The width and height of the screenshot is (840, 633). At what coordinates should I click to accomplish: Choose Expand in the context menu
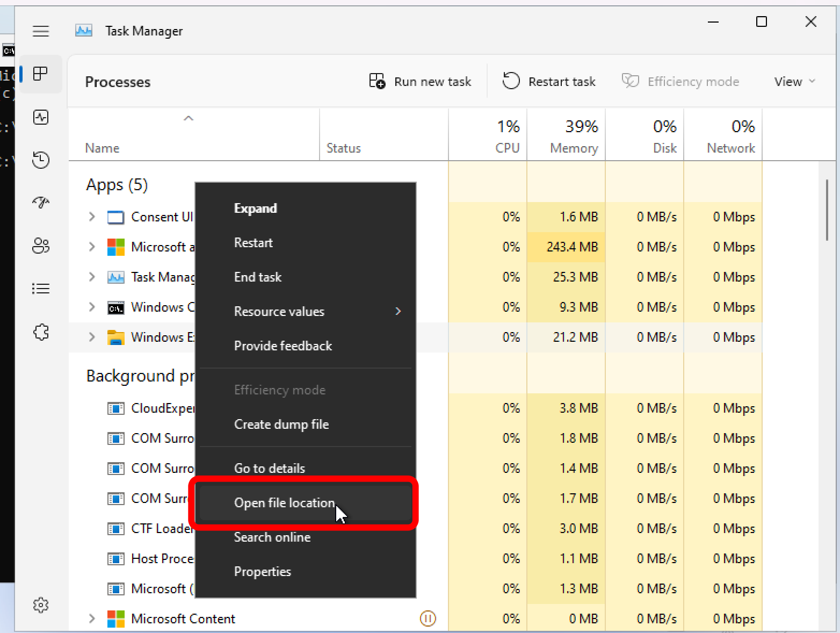pyautogui.click(x=305, y=208)
